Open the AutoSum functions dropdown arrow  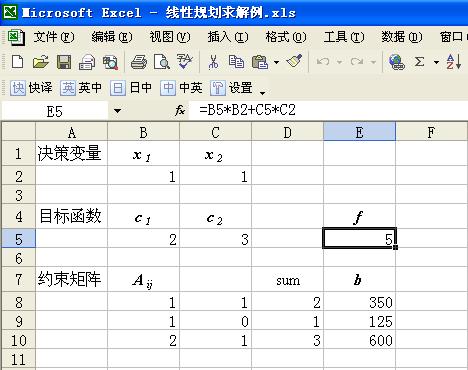click(436, 62)
